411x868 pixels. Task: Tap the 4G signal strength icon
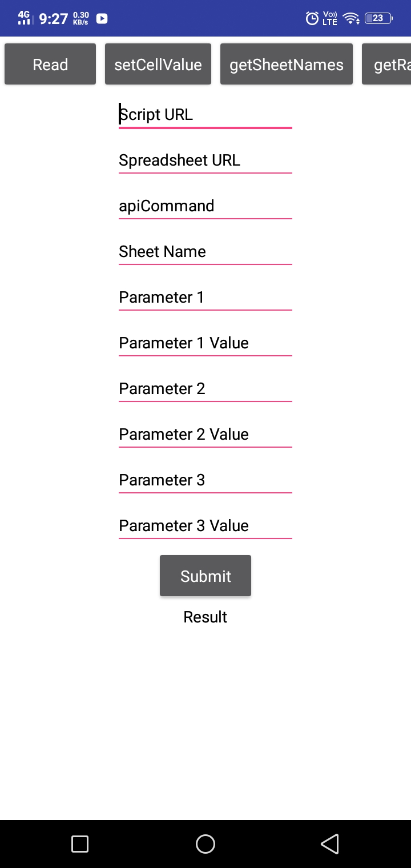pos(26,18)
